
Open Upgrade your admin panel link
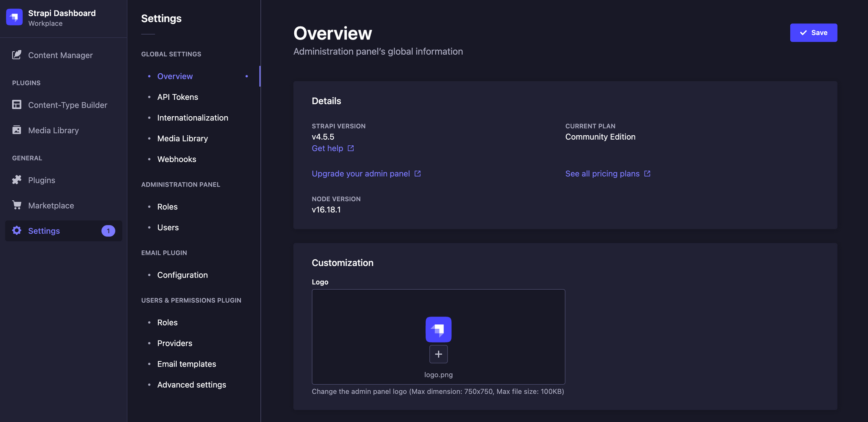click(x=361, y=173)
